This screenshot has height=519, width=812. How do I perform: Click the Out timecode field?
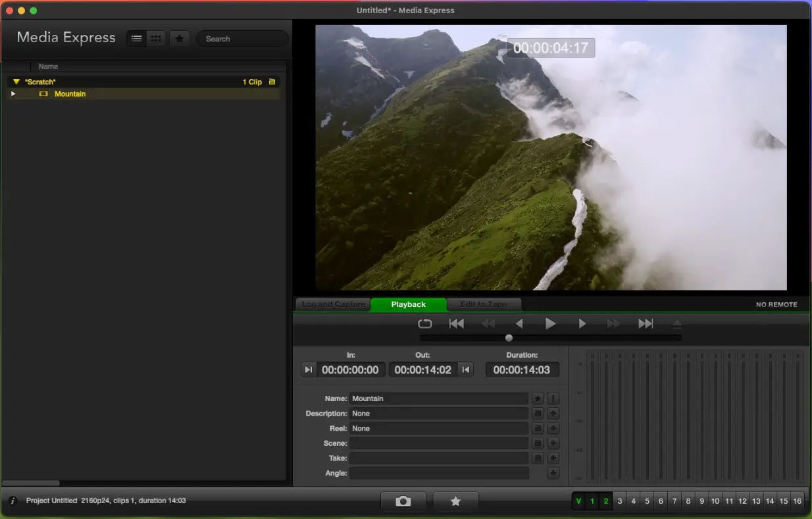point(423,369)
